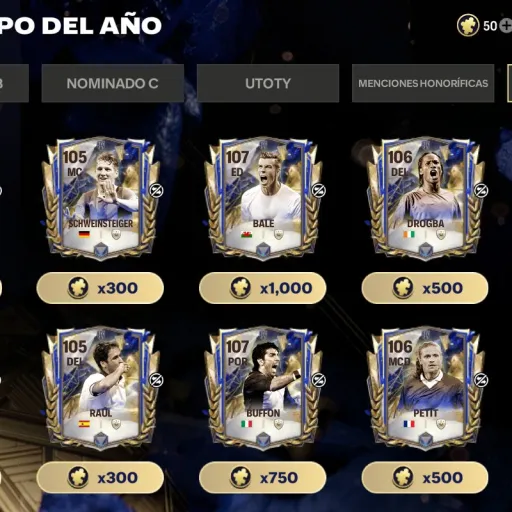This screenshot has height=512, width=512.
Task: Tap the untradeable icon on Raul card
Action: [x=156, y=380]
